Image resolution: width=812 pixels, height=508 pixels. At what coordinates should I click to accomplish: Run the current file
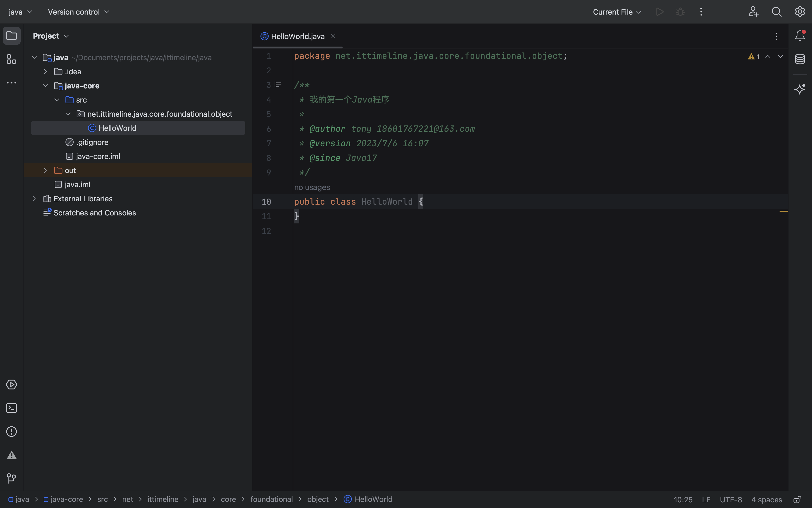660,12
